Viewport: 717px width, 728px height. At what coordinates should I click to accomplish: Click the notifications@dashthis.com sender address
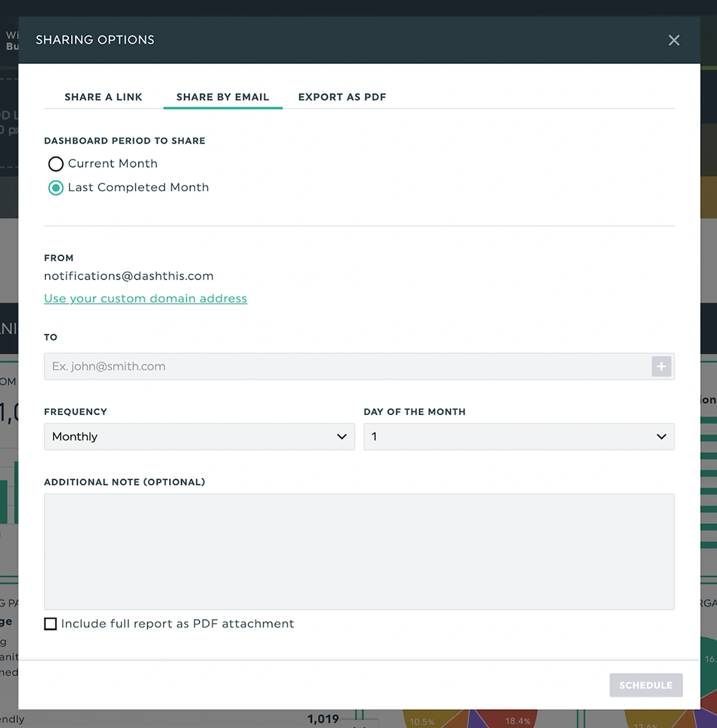(x=128, y=276)
